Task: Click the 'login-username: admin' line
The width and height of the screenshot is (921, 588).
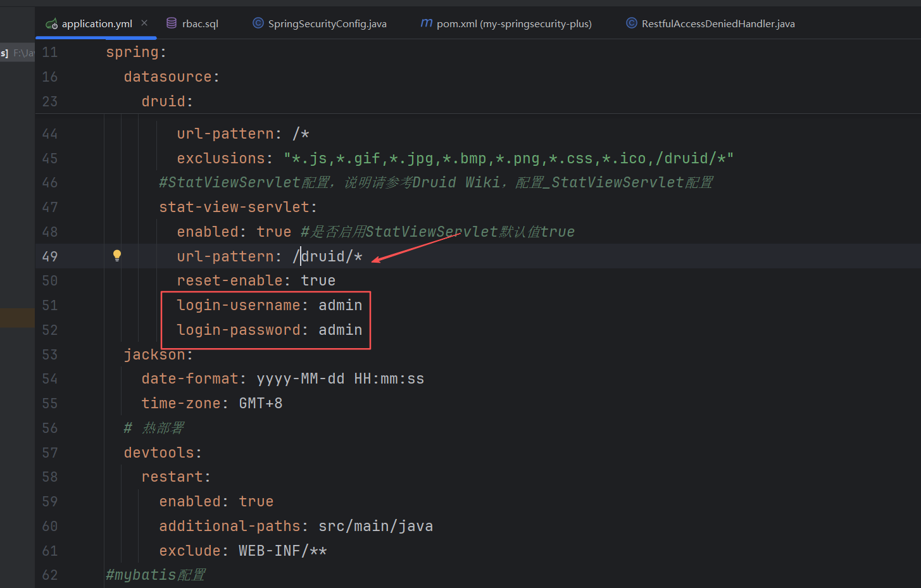Action: click(270, 305)
